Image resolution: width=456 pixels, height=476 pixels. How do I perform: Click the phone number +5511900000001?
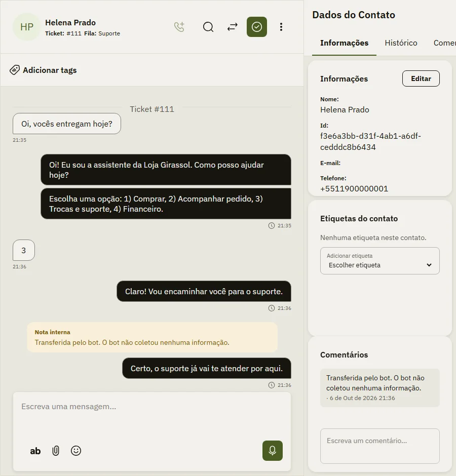[x=354, y=189]
